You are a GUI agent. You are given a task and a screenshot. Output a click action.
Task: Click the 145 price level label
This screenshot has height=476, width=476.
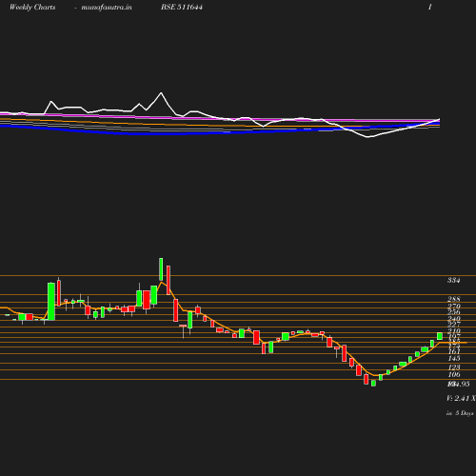point(454,358)
